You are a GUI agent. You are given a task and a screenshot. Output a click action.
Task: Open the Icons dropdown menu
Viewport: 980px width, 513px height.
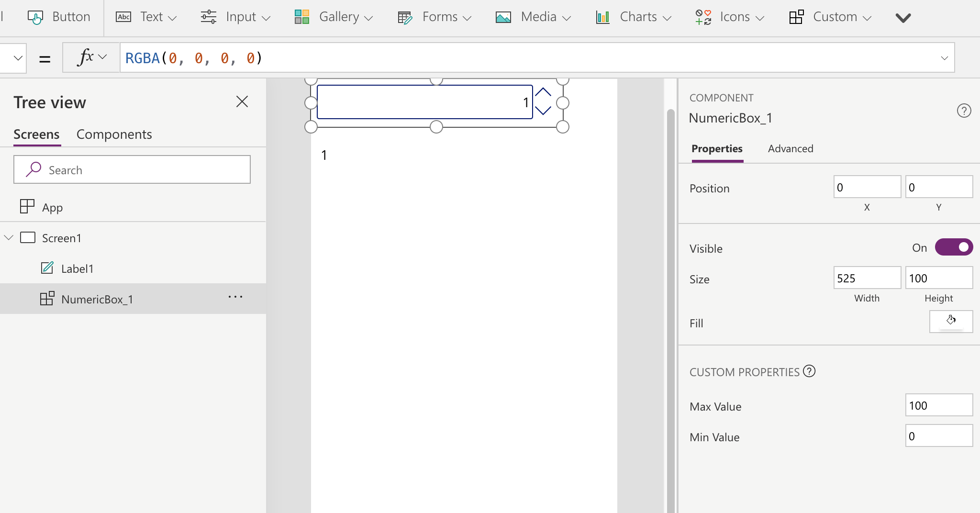click(730, 17)
